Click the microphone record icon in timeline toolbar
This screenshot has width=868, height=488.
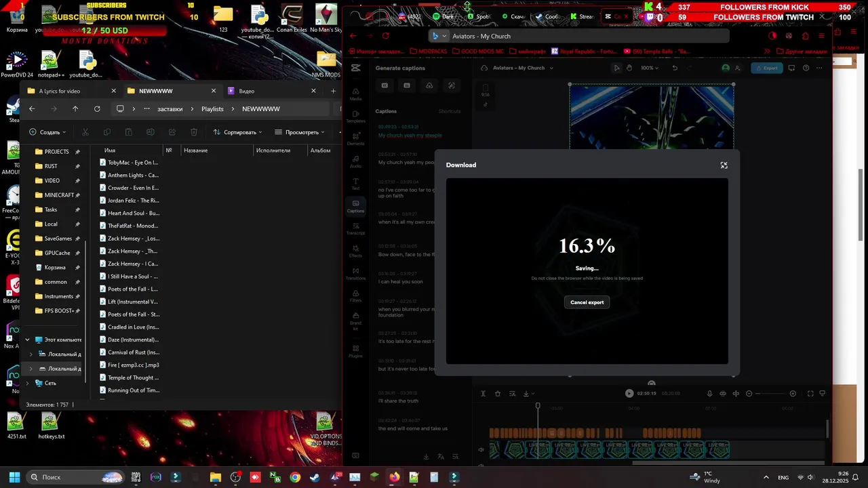709,393
